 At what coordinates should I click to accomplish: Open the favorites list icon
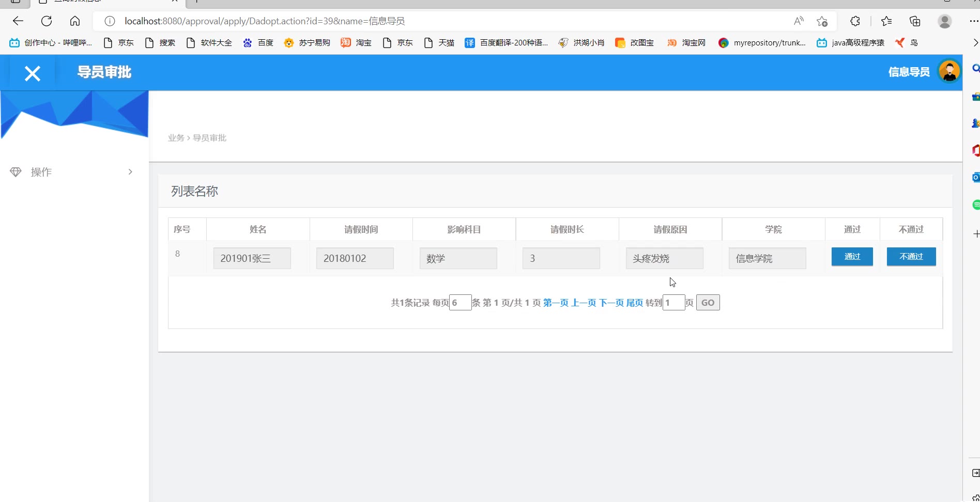coord(886,21)
